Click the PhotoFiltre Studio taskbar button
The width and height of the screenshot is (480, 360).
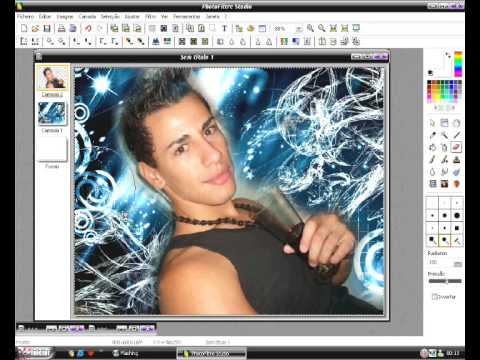[212, 353]
